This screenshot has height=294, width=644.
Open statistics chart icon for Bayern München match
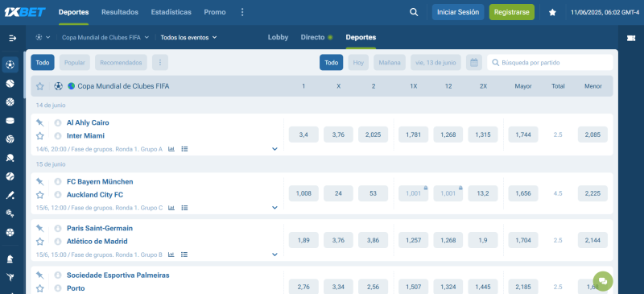click(171, 208)
